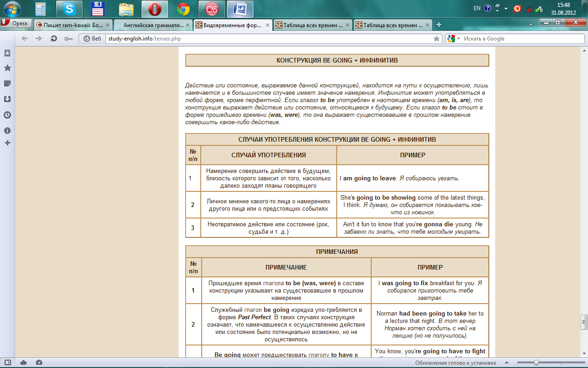588x368 pixels.
Task: Open the clock showing 15:48
Action: coord(563,9)
